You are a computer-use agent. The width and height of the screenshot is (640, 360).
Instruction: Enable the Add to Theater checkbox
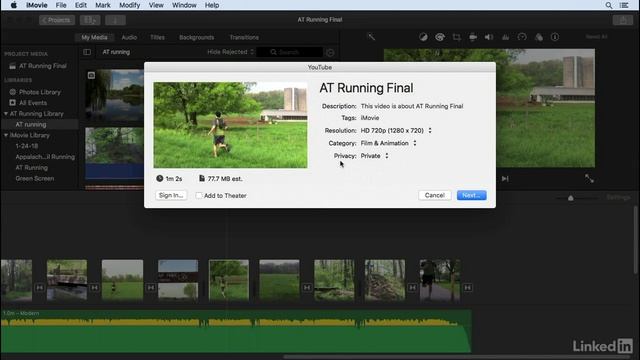pos(199,196)
